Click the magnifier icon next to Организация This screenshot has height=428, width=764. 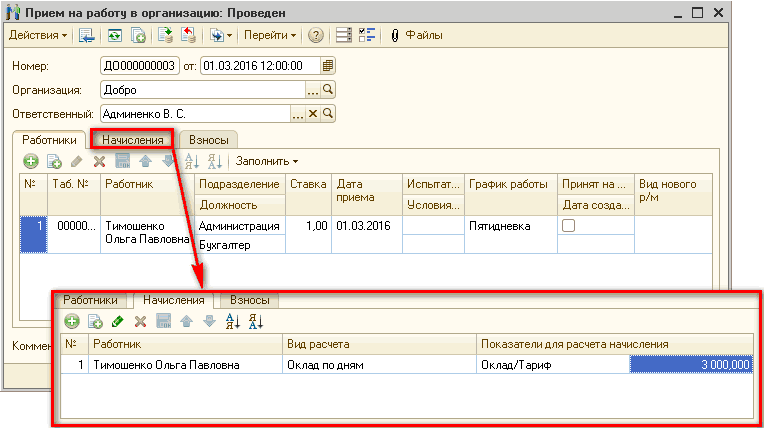[x=328, y=90]
